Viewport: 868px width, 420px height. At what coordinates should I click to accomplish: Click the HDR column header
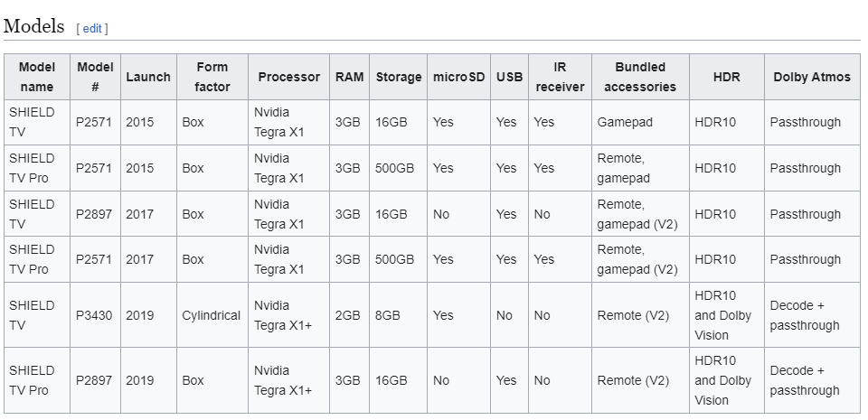pos(726,77)
